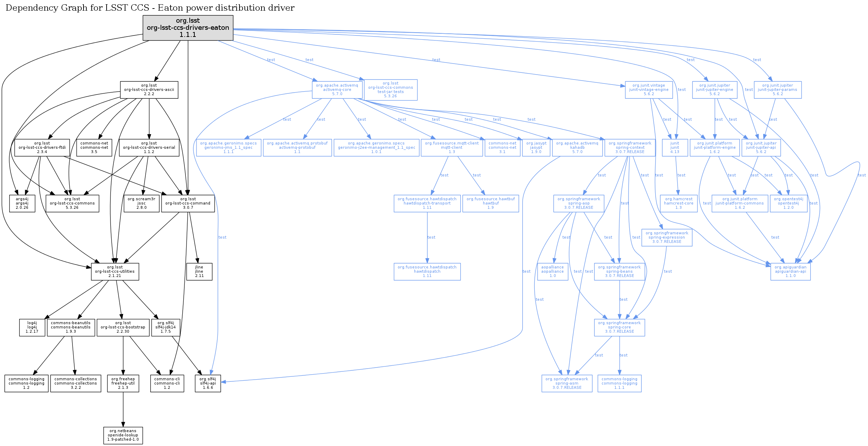Select the spring-context 3.0.7.RELEASE node

[630, 147]
